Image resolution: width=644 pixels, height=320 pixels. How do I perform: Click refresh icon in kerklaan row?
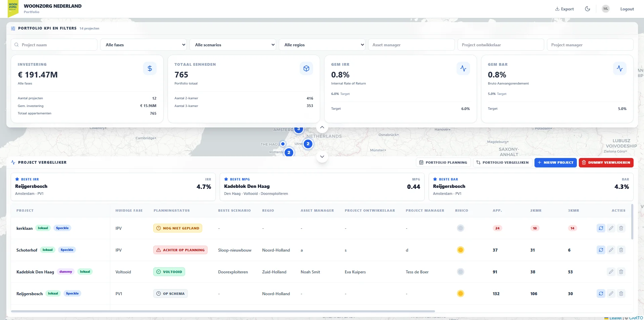click(x=601, y=228)
